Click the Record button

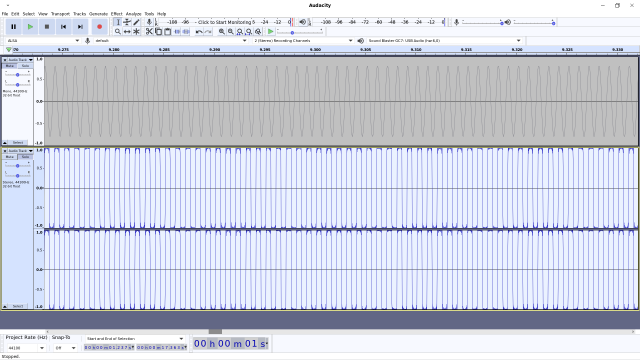coord(99,27)
